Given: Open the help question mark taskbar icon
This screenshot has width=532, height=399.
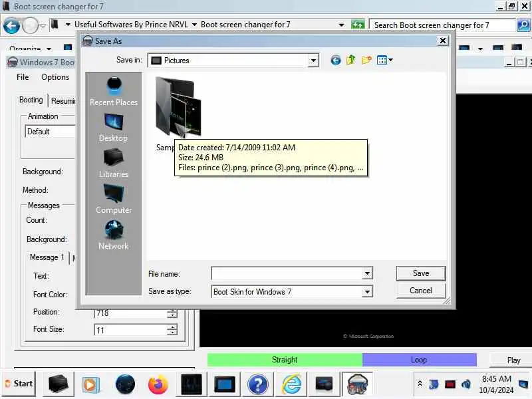Looking at the screenshot, I should click(258, 384).
